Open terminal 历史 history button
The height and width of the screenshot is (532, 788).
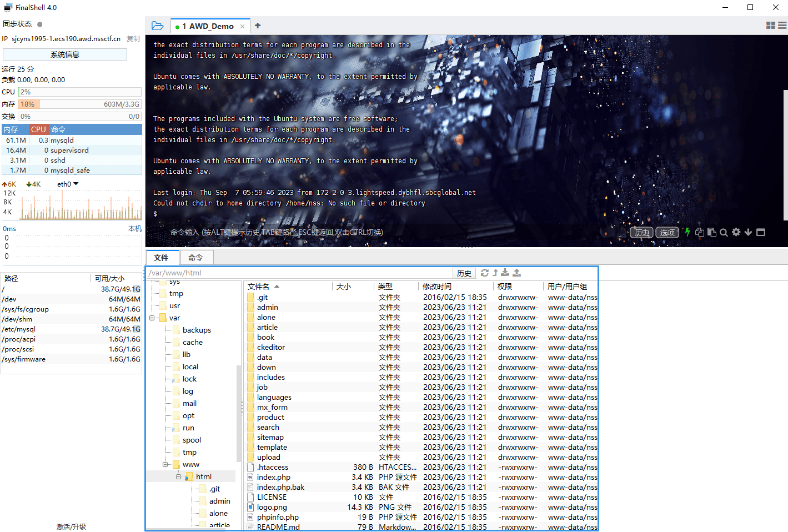pos(642,233)
